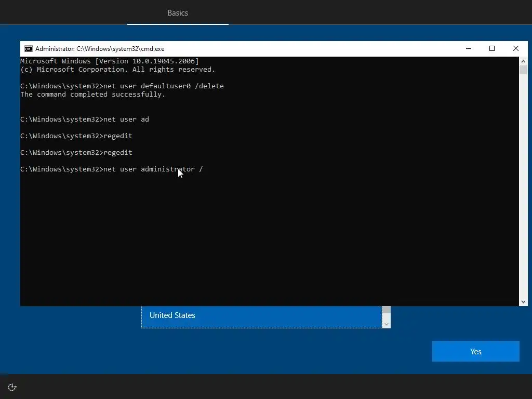532x399 pixels.
Task: Click the cmd.exe window title text
Action: [x=100, y=49]
